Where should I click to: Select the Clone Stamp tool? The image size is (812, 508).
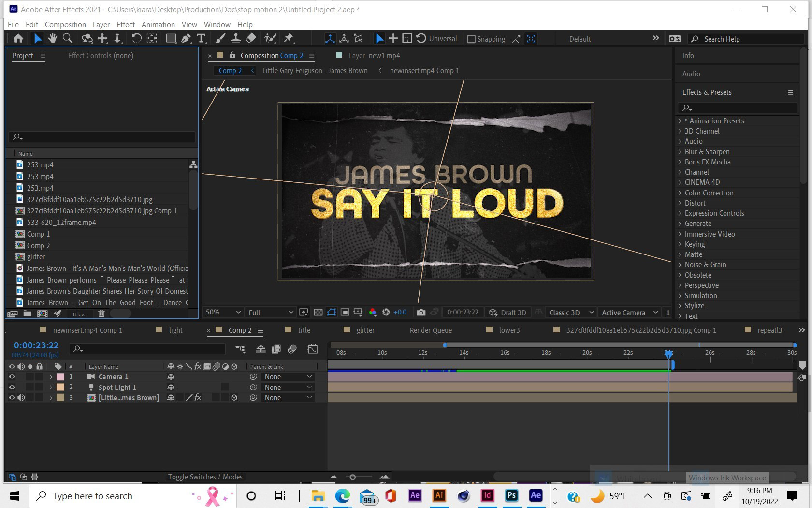[236, 39]
